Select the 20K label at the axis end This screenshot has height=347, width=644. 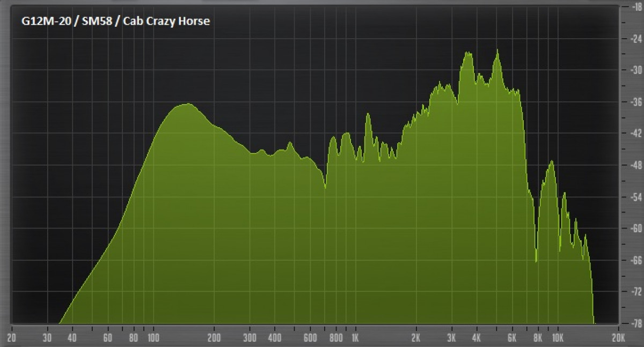tap(618, 338)
